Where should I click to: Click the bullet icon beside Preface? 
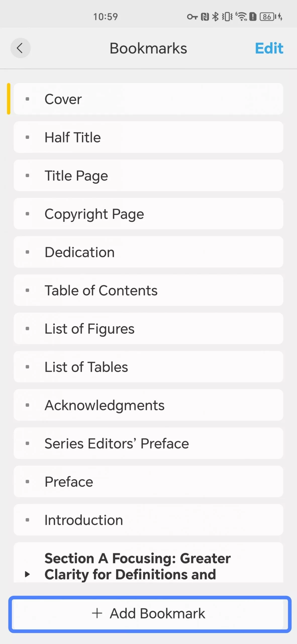pyautogui.click(x=28, y=481)
